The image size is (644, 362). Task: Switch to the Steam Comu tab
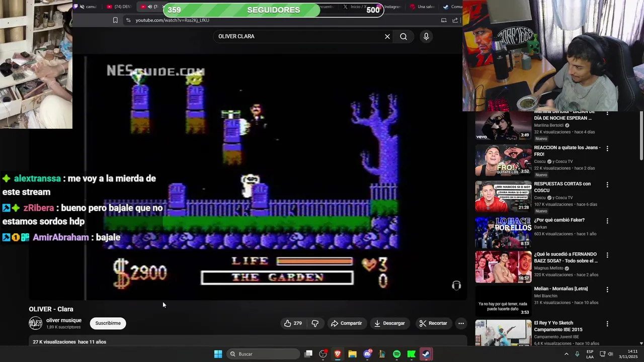(452, 7)
